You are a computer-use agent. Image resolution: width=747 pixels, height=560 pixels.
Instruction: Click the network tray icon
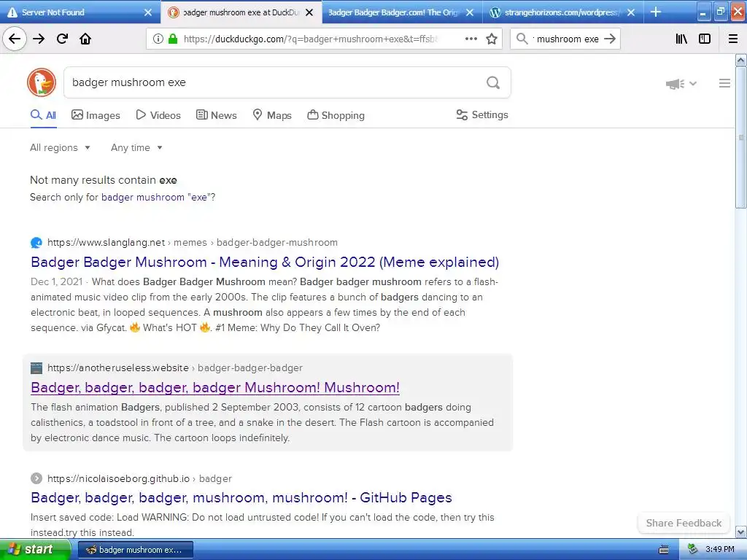(693, 550)
